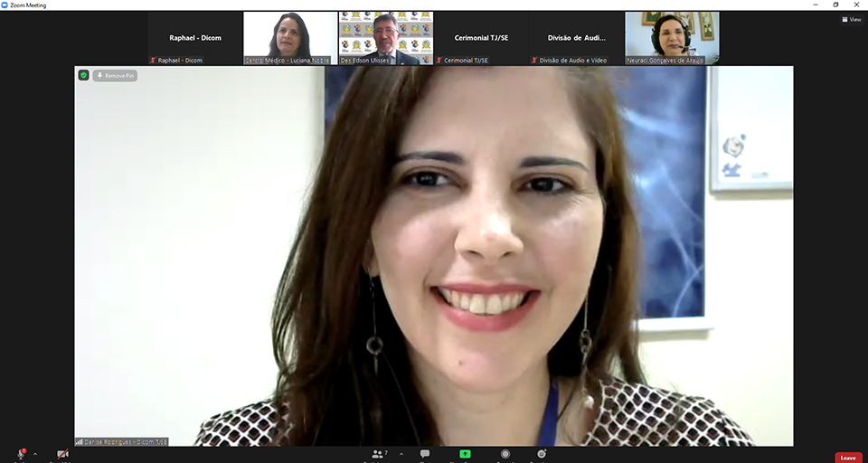Select Des Edson Ulisses video thumbnail

386,38
